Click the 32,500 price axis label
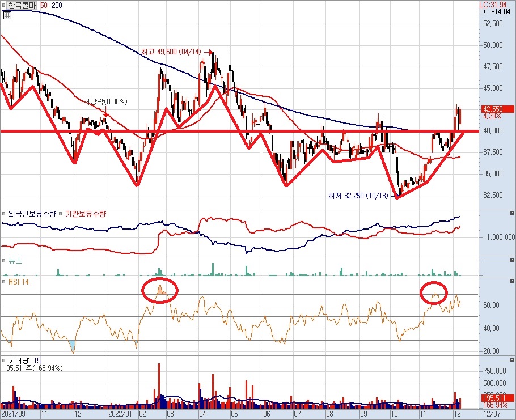 493,195
